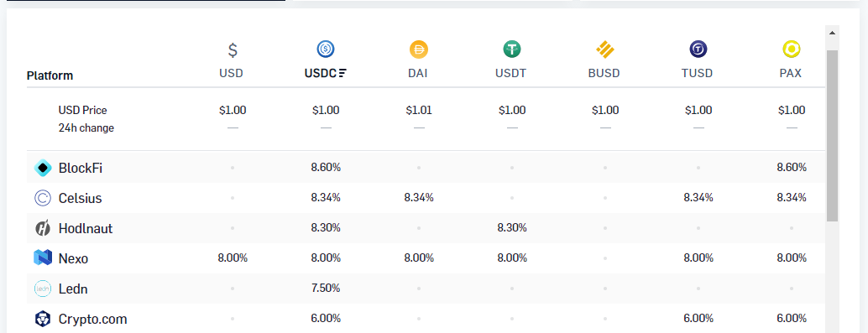The width and height of the screenshot is (868, 333).
Task: Click Hodlnaut USDC rate 8.30%
Action: [x=326, y=227]
